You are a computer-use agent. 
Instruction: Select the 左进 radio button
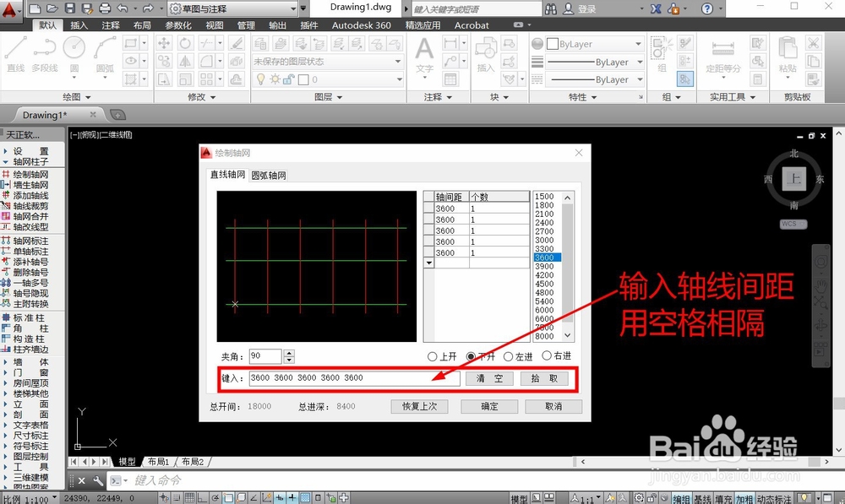click(508, 356)
